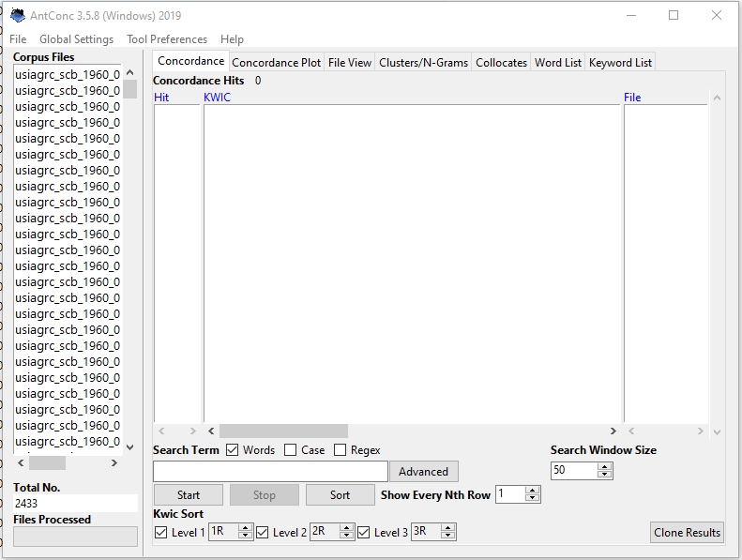Toggle the Level 1 Kwic sort checkbox
The image size is (742, 560).
click(161, 533)
